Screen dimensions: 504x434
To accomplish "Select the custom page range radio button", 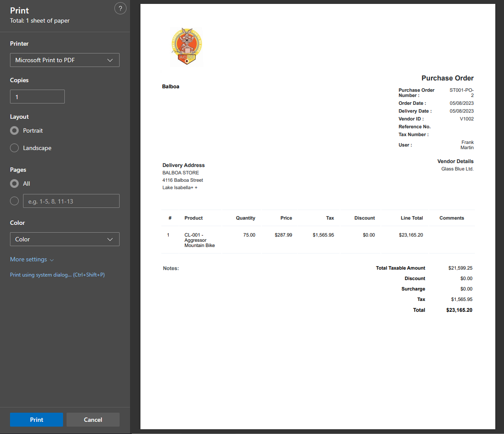I will (x=15, y=201).
